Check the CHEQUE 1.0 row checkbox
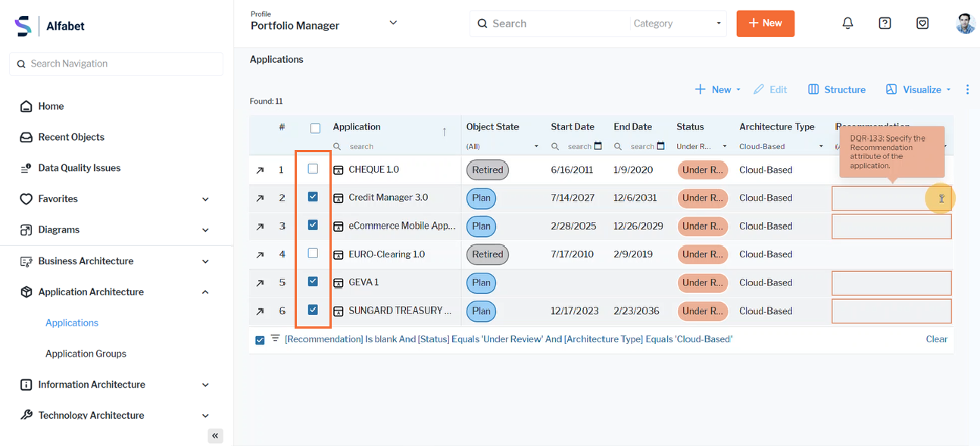The width and height of the screenshot is (980, 446). (x=313, y=170)
